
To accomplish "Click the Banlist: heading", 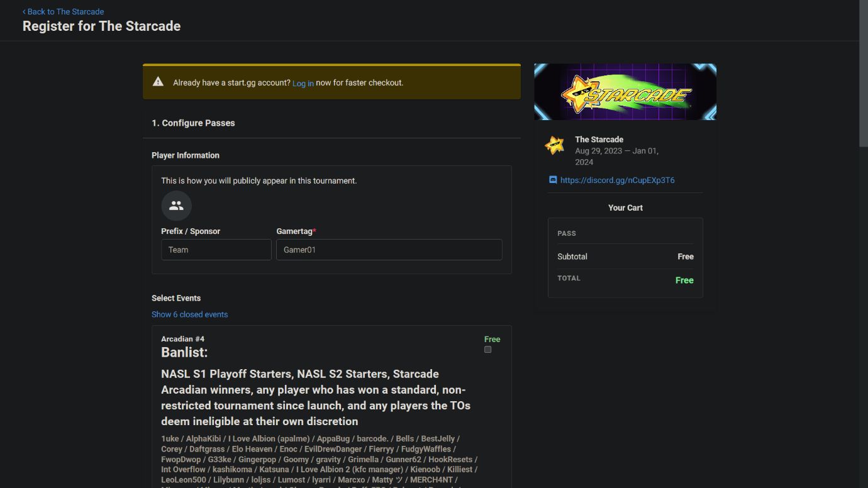I will pyautogui.click(x=184, y=352).
